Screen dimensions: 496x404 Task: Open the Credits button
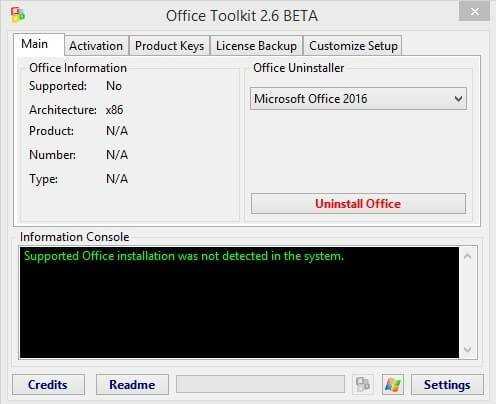(48, 385)
